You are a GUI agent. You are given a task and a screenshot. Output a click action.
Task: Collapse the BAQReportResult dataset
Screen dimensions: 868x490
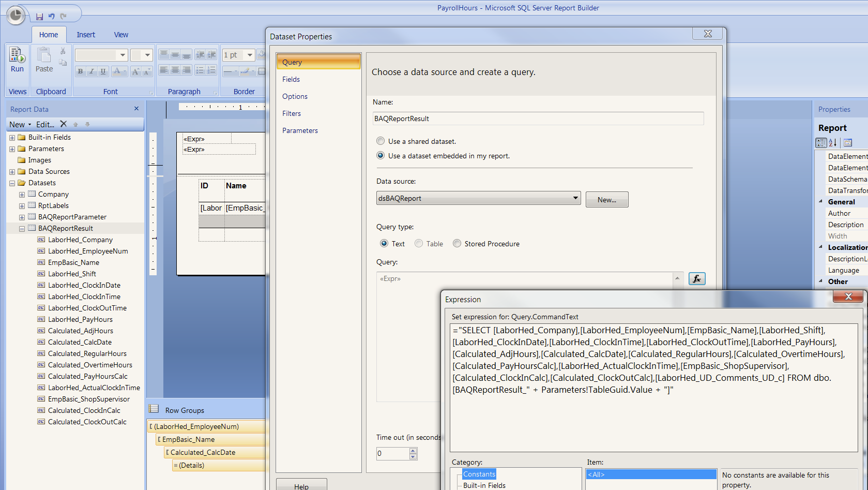(22, 229)
